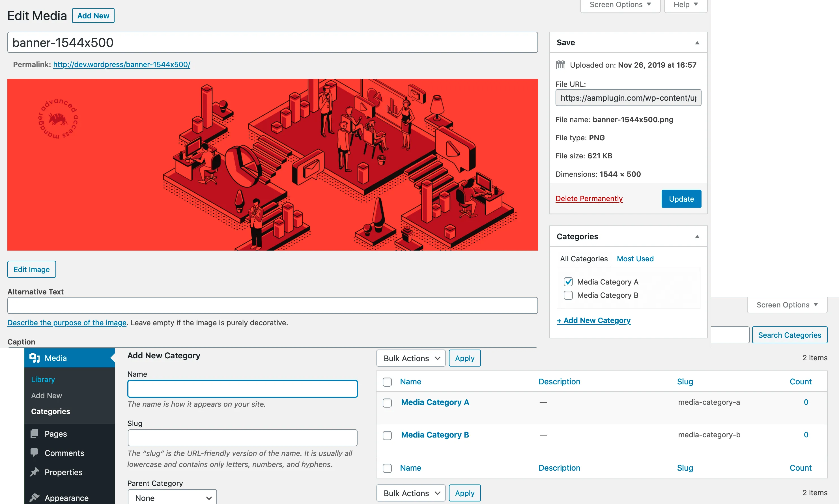Click the top Apply button
Viewport: 839px width, 504px height.
click(465, 358)
